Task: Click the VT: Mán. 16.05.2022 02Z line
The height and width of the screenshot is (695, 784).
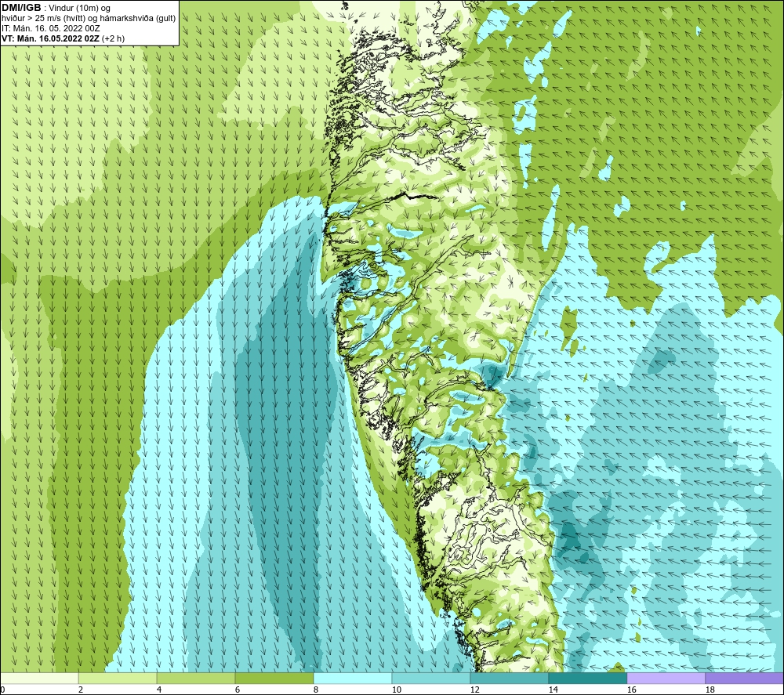Action: click(63, 38)
